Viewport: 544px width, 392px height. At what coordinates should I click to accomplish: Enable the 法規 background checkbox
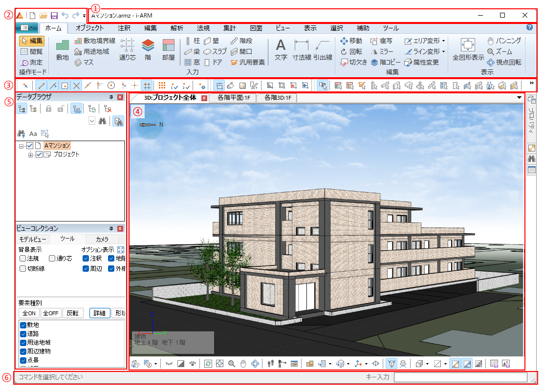[23, 258]
